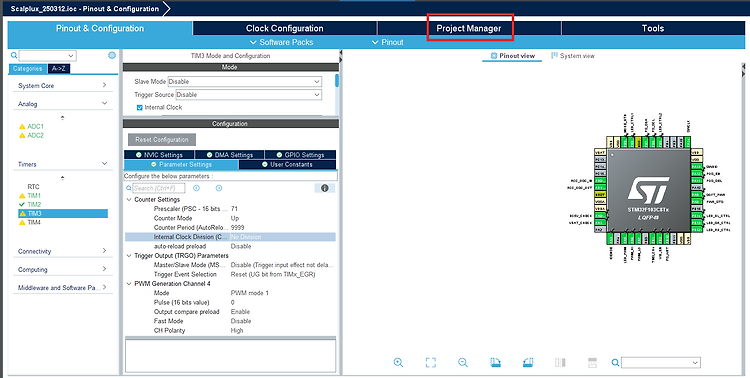Open the Software Packs menu

coord(282,42)
